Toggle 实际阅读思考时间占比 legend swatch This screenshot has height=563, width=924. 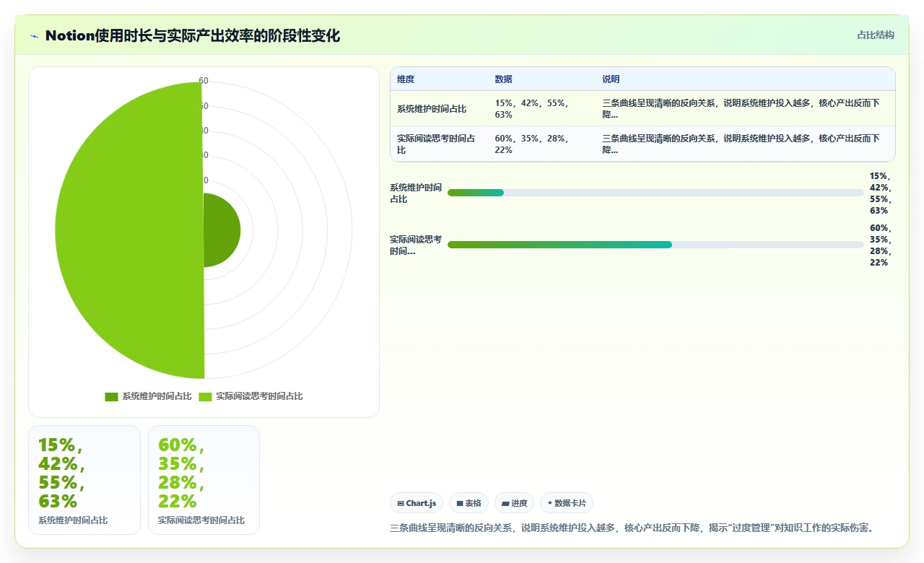pyautogui.click(x=205, y=396)
